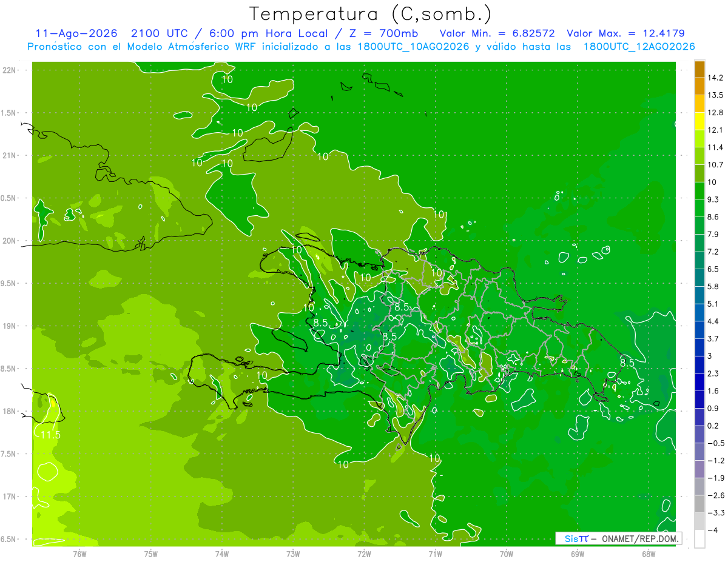Click the '11.5' contour label on the map
The height and width of the screenshot is (562, 728).
(50, 435)
